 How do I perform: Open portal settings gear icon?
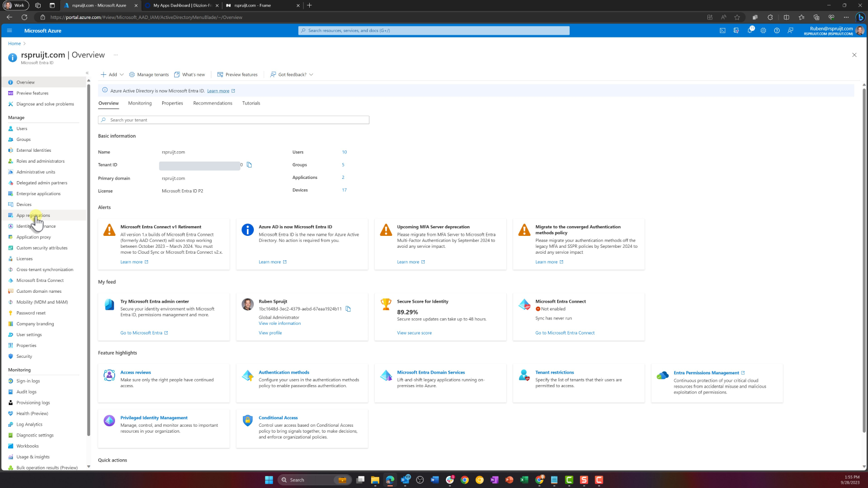763,31
